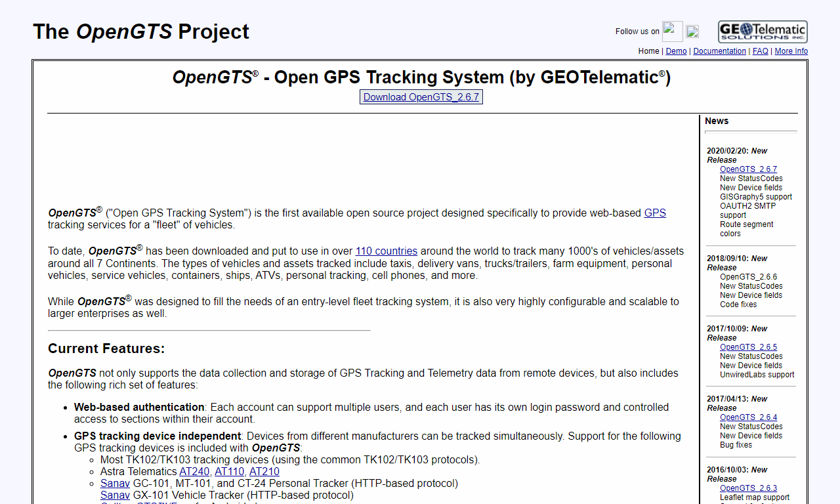Open the Sanav GX-101 Vehicle Tracker link
Screen dimensions: 840x504
point(115,495)
